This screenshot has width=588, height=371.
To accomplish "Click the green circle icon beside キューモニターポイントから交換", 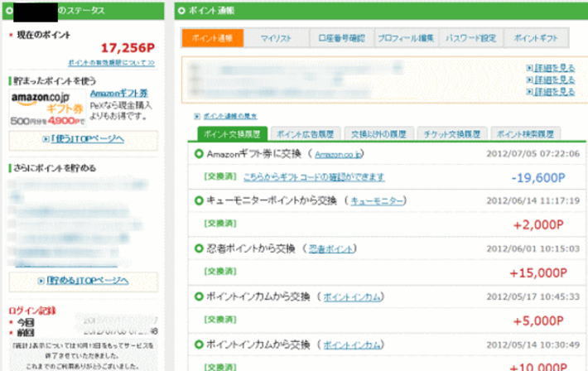I will pos(199,200).
